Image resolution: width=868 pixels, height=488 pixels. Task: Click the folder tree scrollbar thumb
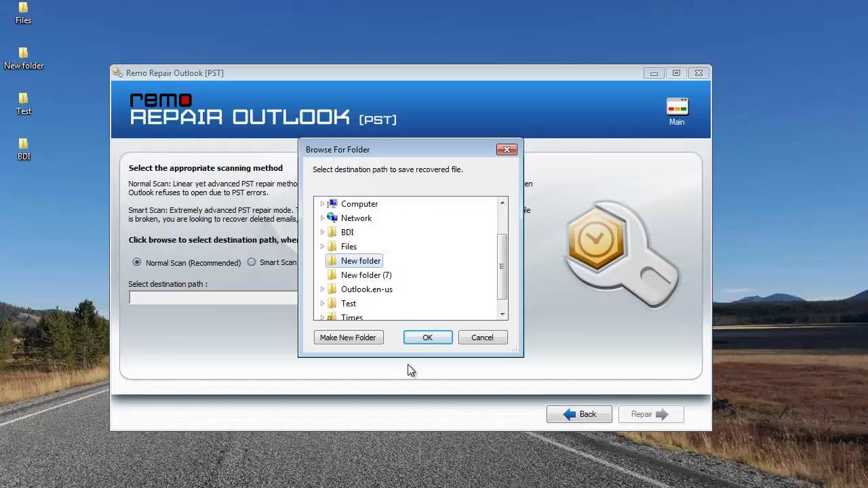click(x=502, y=266)
